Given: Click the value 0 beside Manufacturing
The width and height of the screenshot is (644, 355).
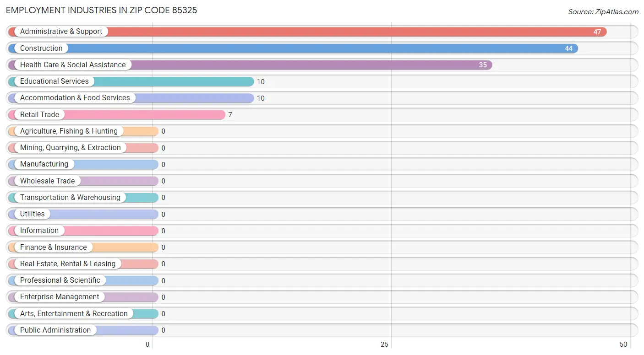Looking at the screenshot, I should point(163,165).
